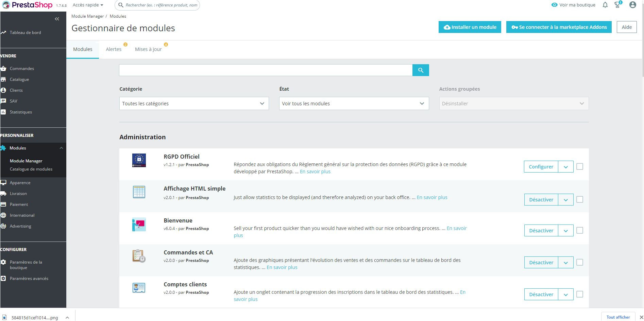Open downloaded png file menu chevron

click(x=67, y=318)
